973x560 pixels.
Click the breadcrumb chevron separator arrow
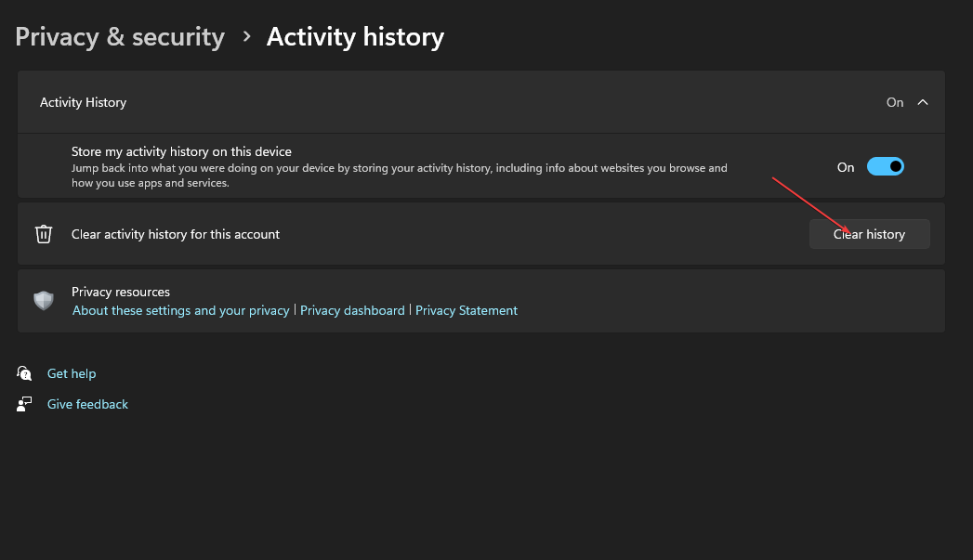pyautogui.click(x=246, y=36)
